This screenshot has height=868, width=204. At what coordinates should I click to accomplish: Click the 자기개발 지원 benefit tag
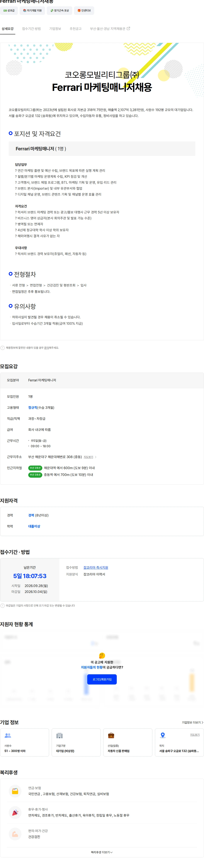click(32, 10)
